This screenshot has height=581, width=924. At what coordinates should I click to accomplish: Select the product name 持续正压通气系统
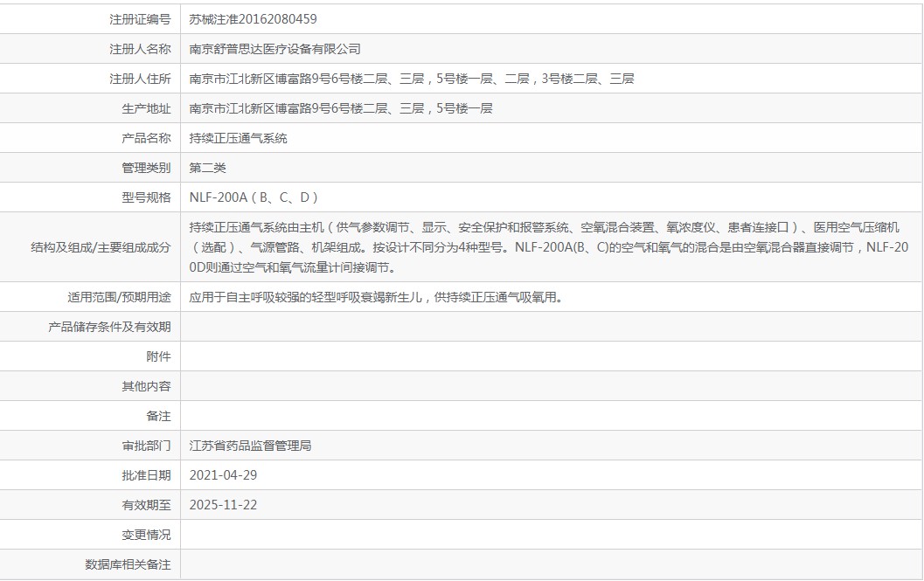[238, 138]
